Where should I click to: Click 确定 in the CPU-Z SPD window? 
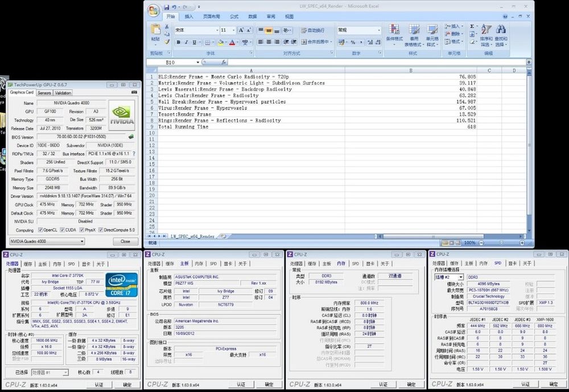click(x=554, y=384)
